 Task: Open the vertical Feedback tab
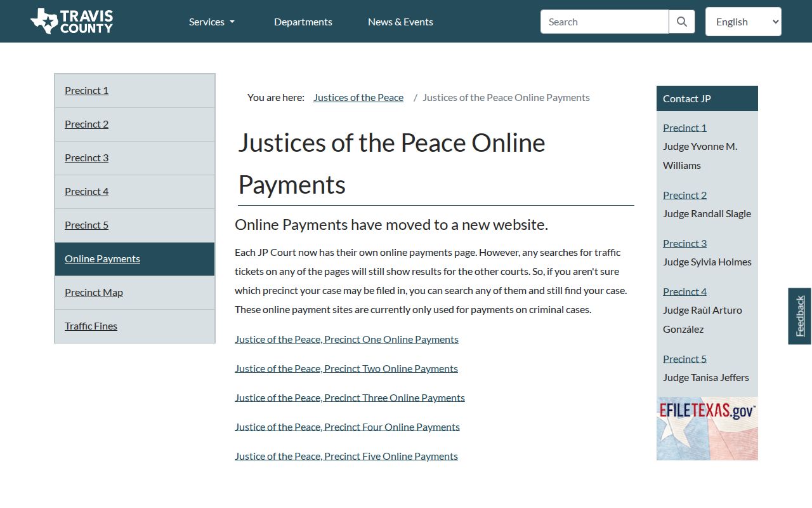tap(799, 316)
